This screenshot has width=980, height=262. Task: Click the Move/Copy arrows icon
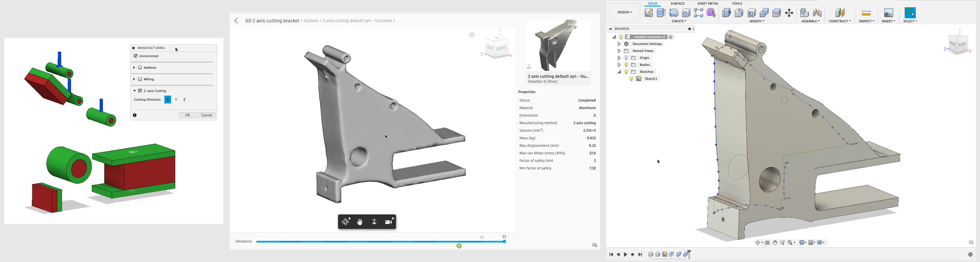[789, 12]
